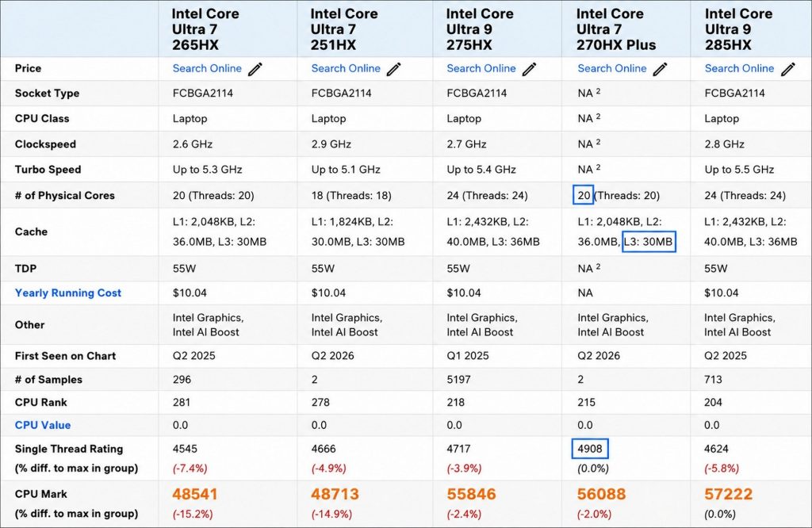This screenshot has height=528, width=812.
Task: Open Search Online link for Ultra 9 285HX
Action: click(x=740, y=68)
